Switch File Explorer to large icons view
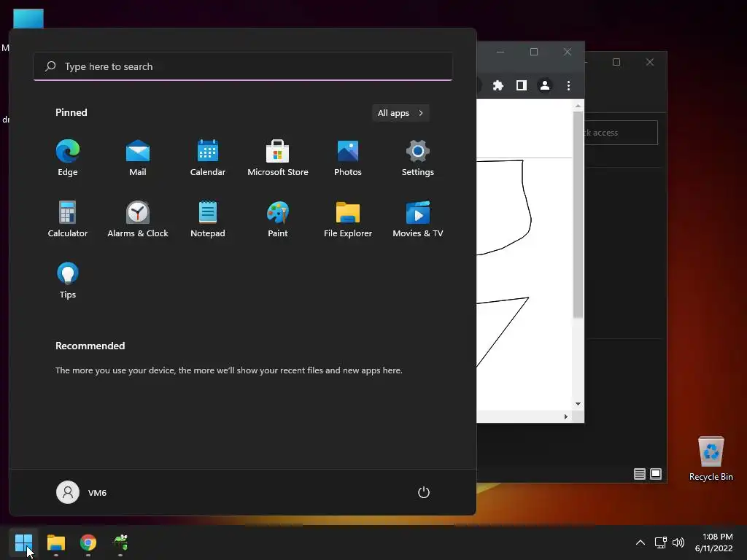 (x=656, y=474)
